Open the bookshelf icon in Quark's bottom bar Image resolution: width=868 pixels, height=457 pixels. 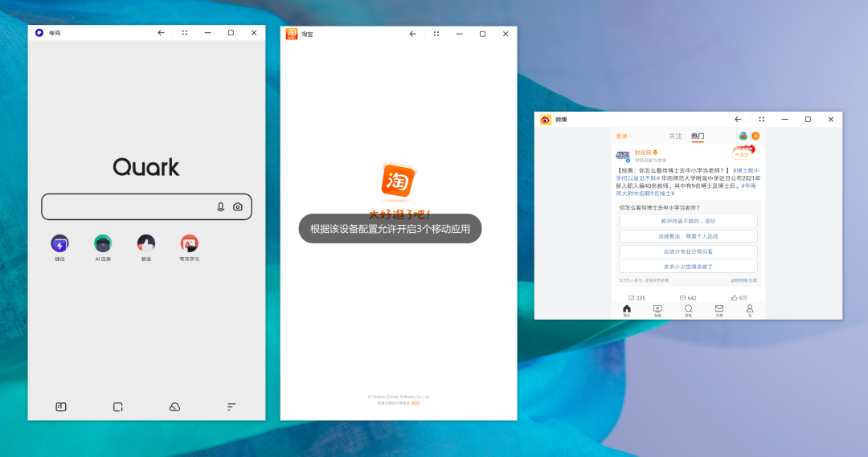click(x=61, y=407)
